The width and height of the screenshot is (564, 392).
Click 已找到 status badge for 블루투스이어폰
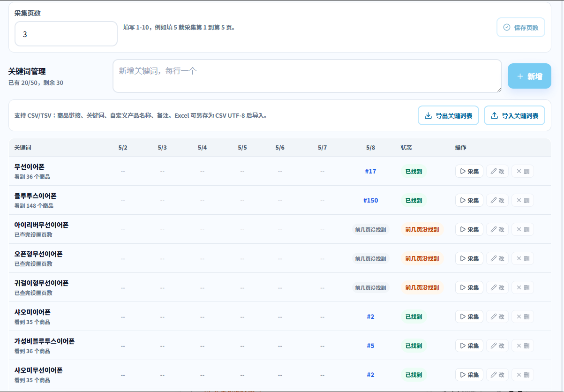click(x=414, y=200)
